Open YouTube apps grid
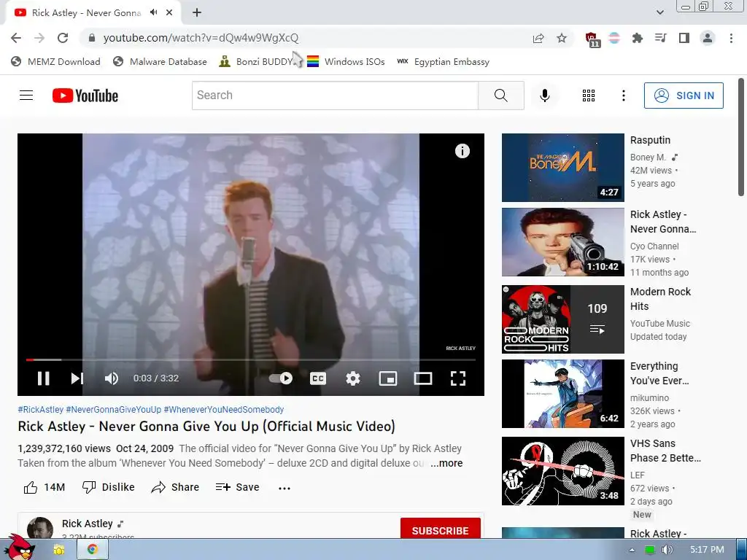The image size is (747, 560). tap(589, 96)
